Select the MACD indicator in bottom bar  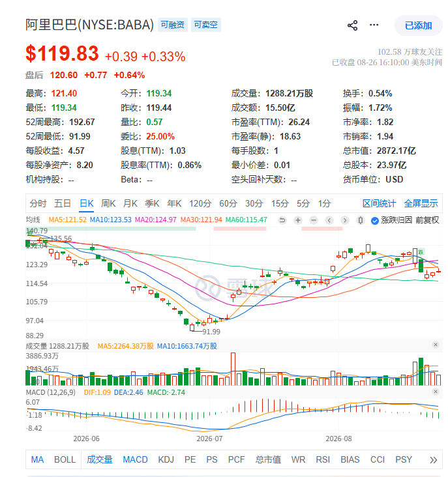tap(135, 459)
